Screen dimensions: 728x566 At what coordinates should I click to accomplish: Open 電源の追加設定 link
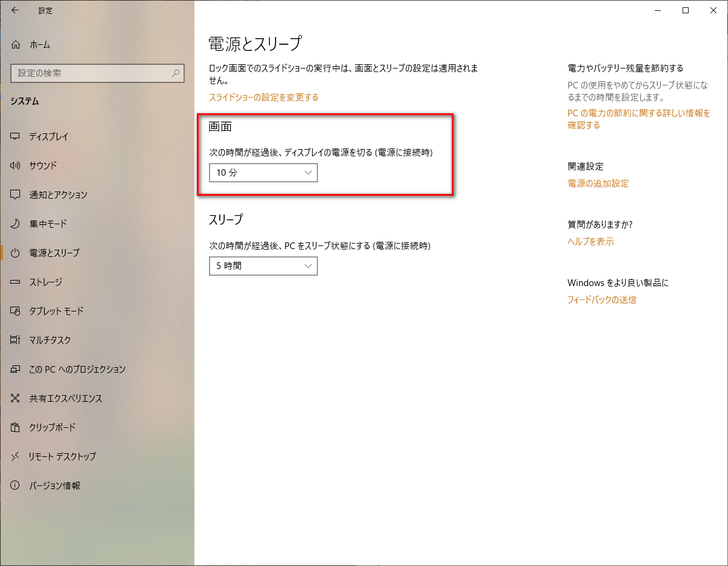598,184
